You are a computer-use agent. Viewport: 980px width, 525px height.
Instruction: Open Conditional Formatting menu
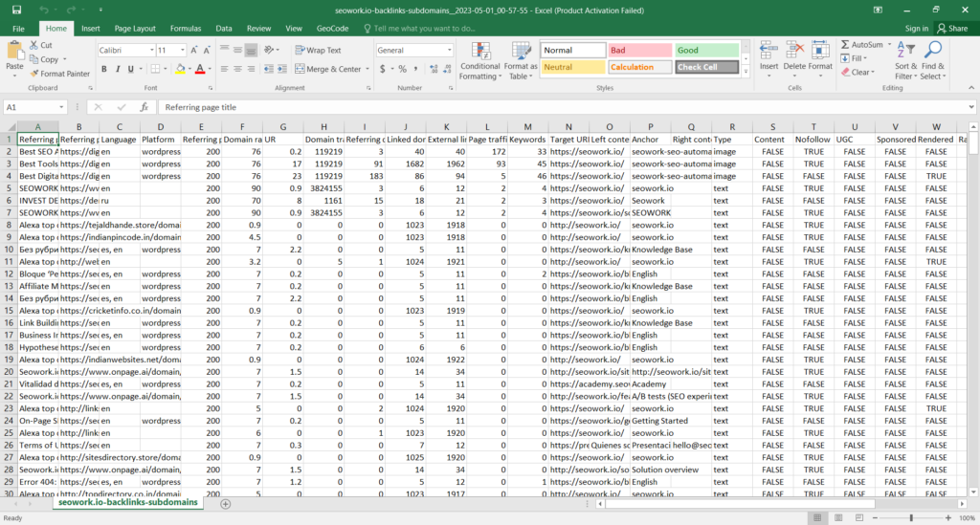coord(480,60)
